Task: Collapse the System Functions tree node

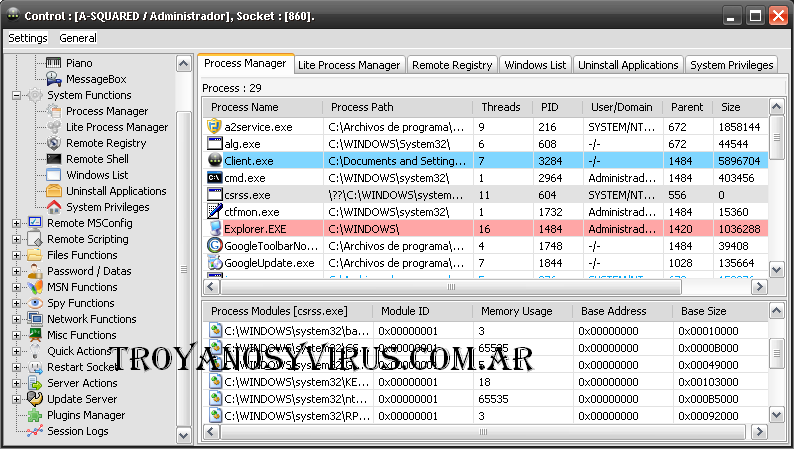Action: tap(16, 95)
